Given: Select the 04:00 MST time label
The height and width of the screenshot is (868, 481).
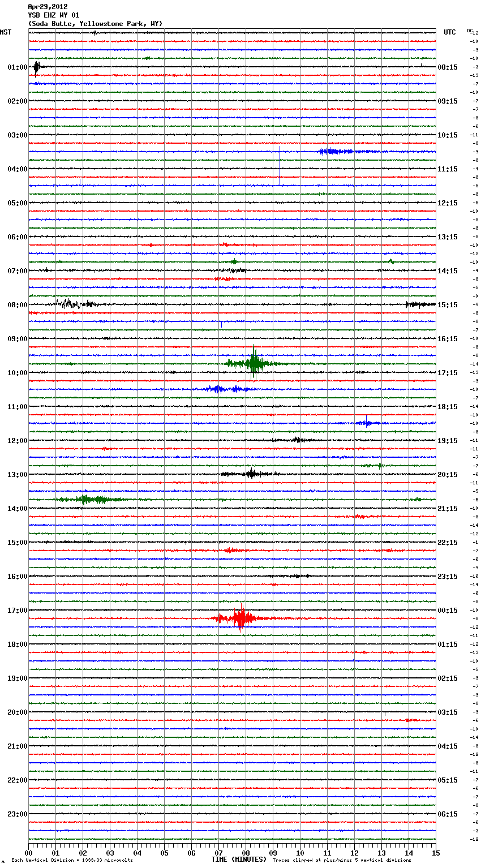Looking at the screenshot, I should click(18, 169).
